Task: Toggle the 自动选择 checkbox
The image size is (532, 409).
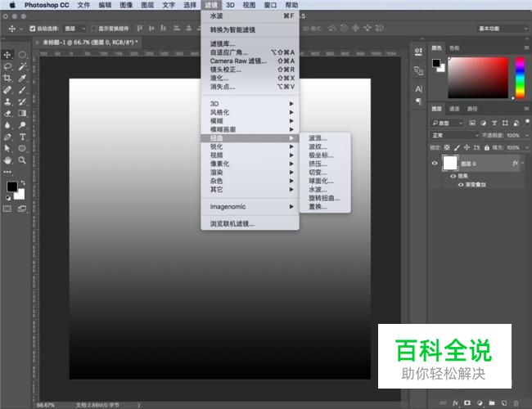Action: click(33, 29)
